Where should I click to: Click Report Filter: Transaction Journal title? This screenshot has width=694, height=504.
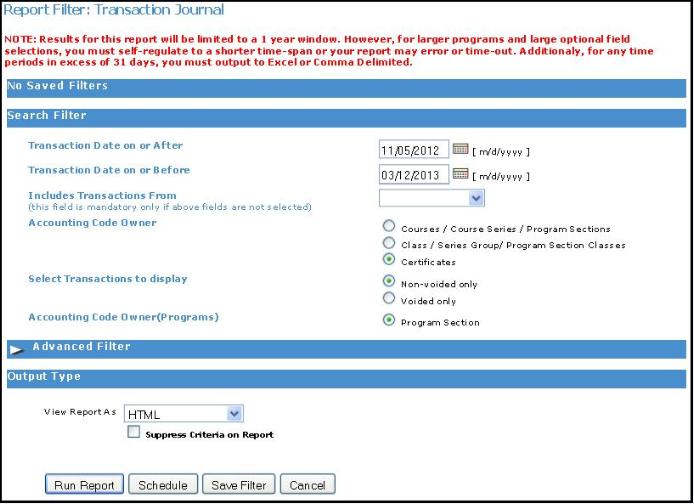[114, 10]
